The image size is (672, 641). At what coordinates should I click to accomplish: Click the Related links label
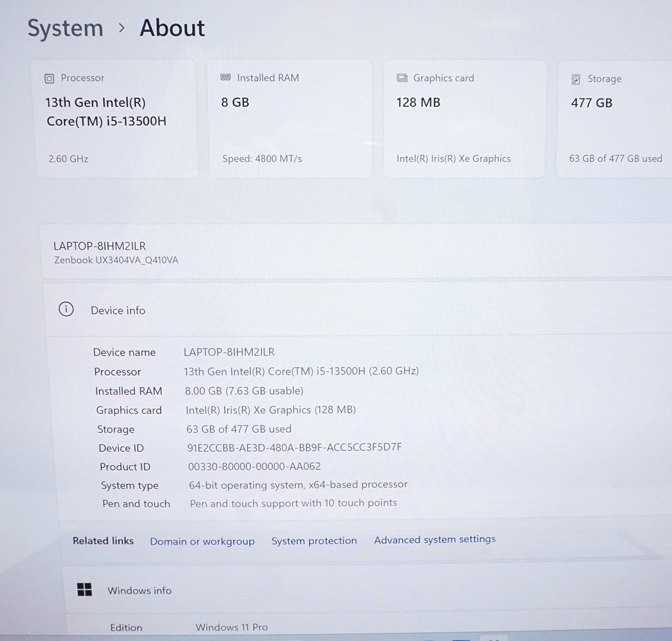point(103,541)
